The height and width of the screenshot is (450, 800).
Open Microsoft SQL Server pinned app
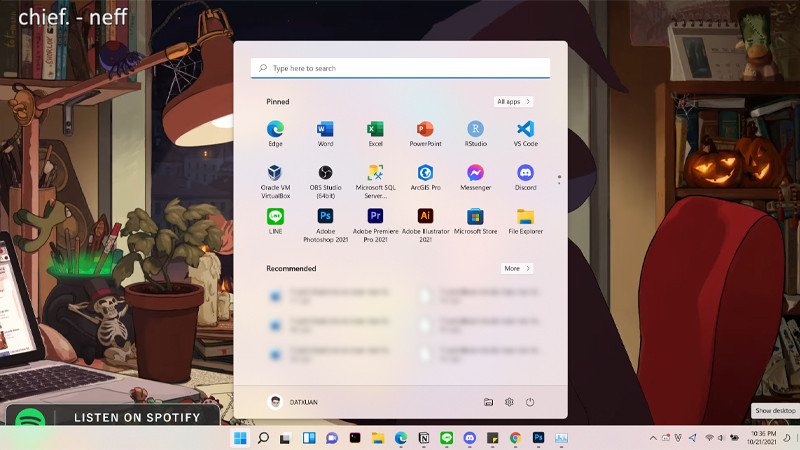375,181
